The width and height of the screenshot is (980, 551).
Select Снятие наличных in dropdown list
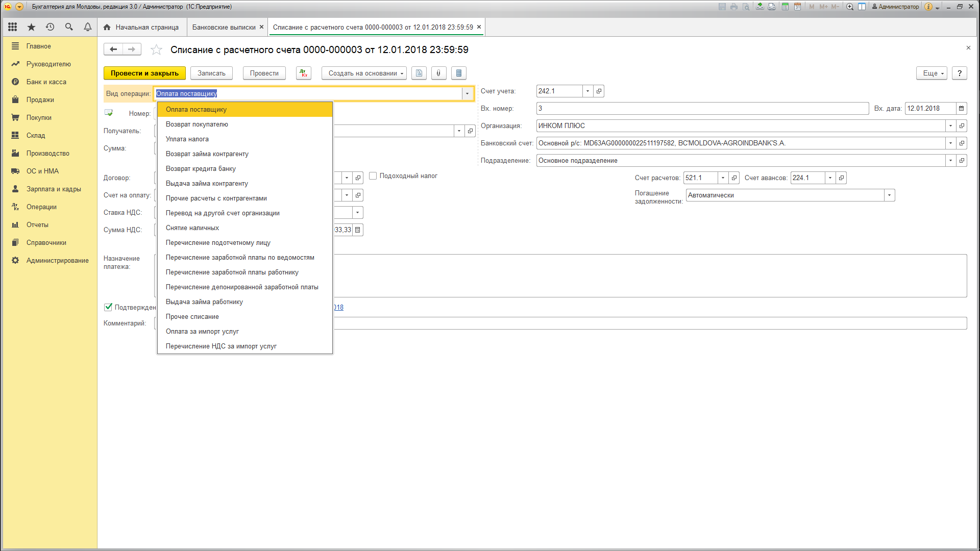[x=245, y=228]
